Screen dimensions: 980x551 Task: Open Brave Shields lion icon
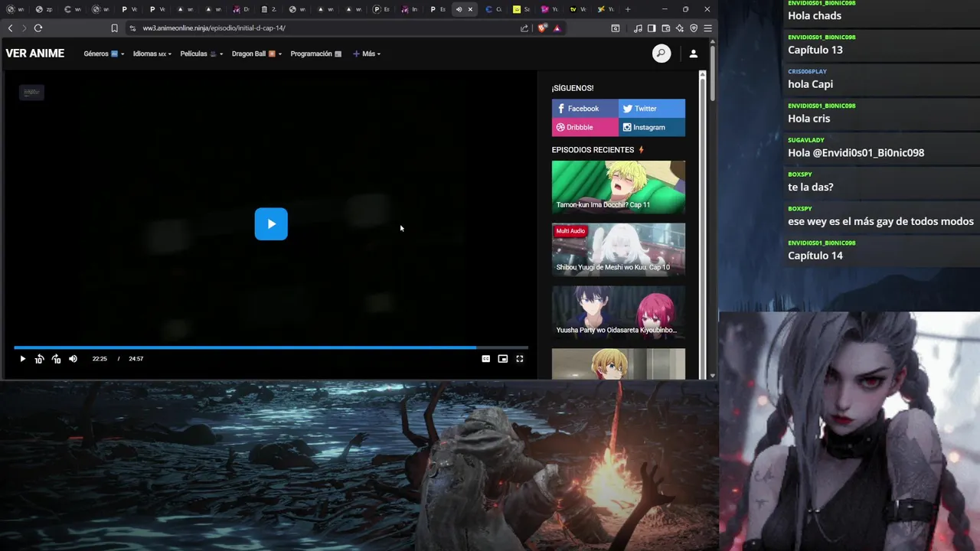(x=543, y=28)
